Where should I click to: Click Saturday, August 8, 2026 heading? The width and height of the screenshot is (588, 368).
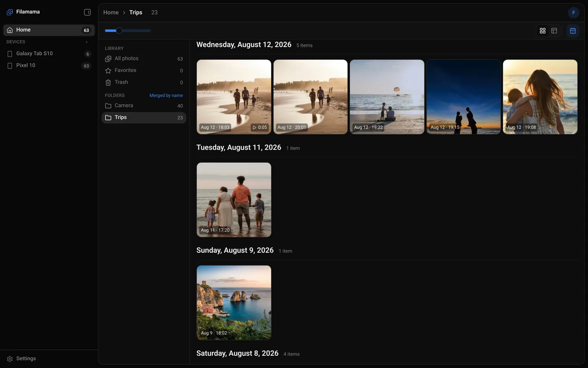coord(237,353)
